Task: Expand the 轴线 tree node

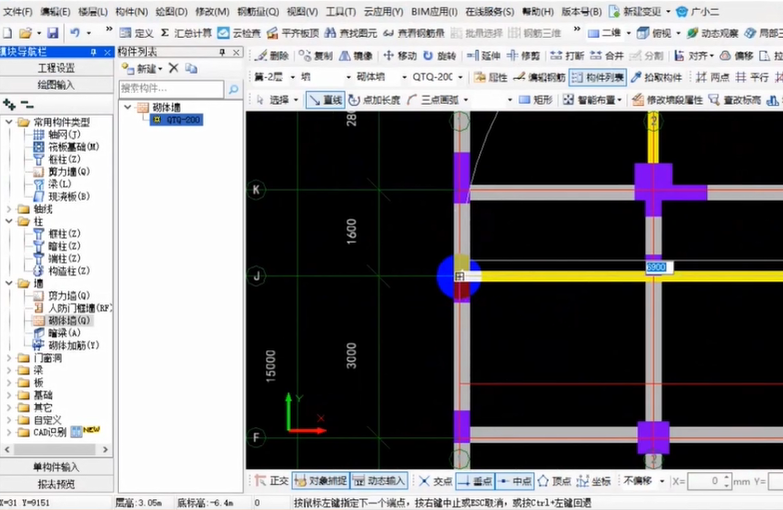Action: pos(8,209)
